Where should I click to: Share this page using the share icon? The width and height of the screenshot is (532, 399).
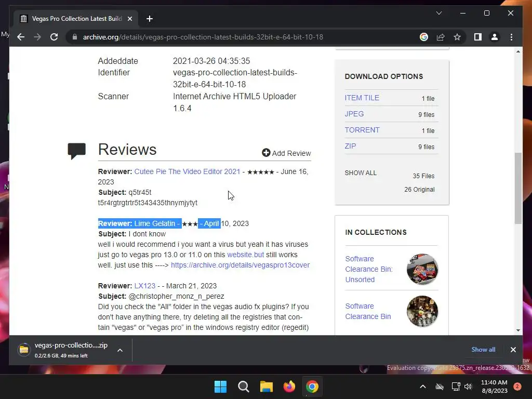point(441,37)
